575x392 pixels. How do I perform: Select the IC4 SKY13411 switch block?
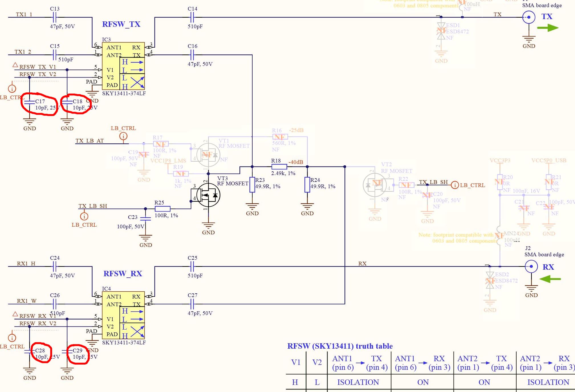(x=123, y=315)
